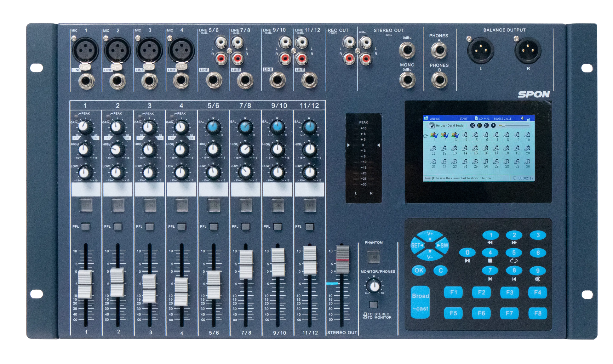Push the F8 shortcut key
The image size is (613, 364).
538,313
